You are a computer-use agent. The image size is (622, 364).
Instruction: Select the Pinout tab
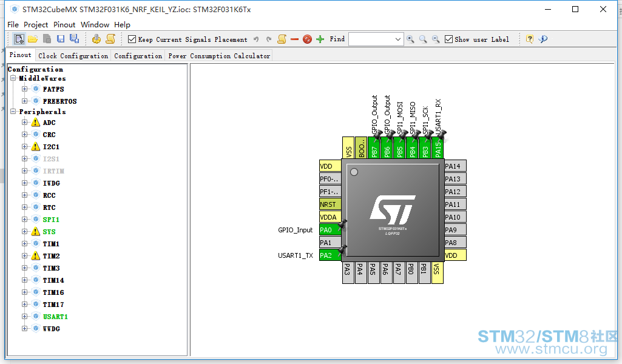20,55
